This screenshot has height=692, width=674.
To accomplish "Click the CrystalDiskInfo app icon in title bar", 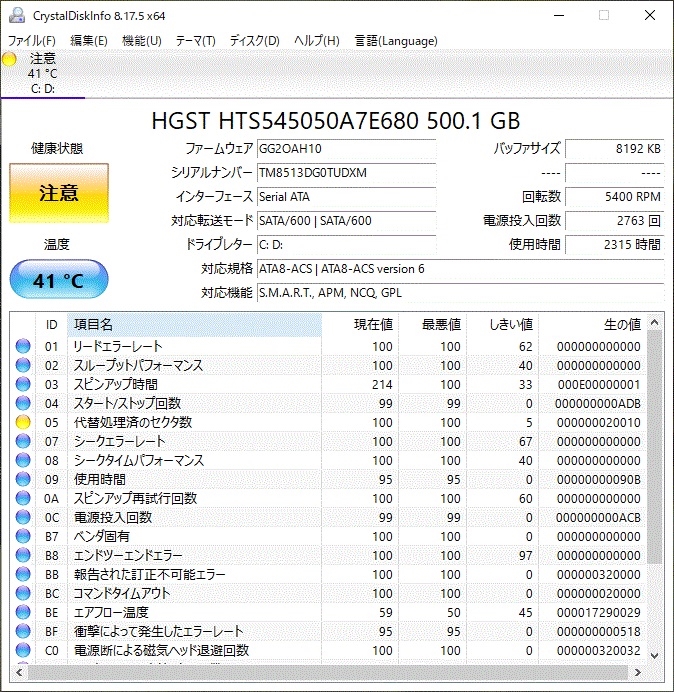I will click(17, 15).
